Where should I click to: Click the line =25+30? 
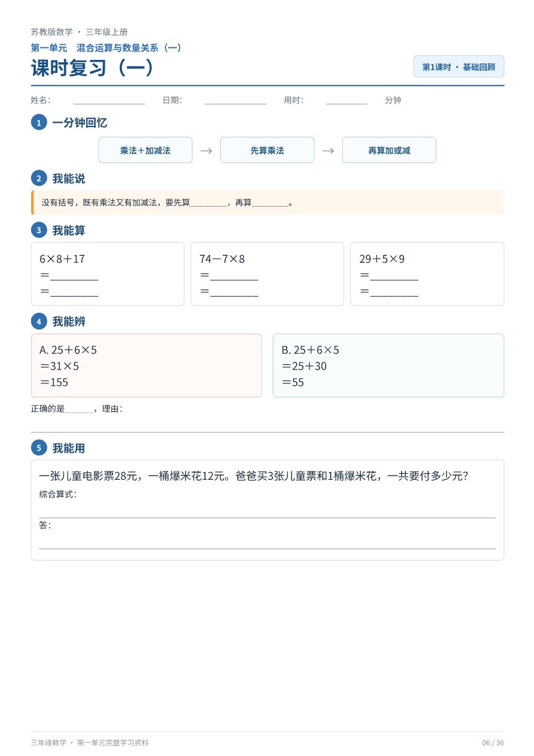coord(304,366)
